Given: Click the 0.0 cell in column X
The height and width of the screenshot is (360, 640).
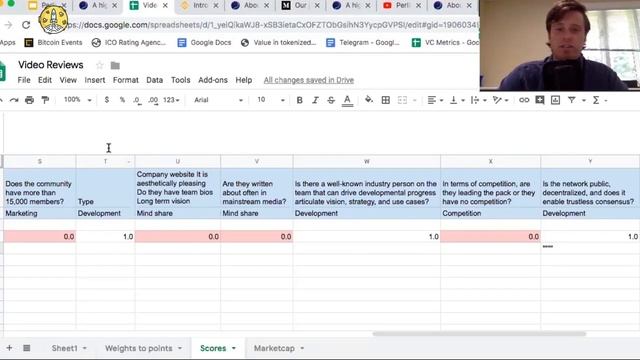Looking at the screenshot, I should pos(491,236).
